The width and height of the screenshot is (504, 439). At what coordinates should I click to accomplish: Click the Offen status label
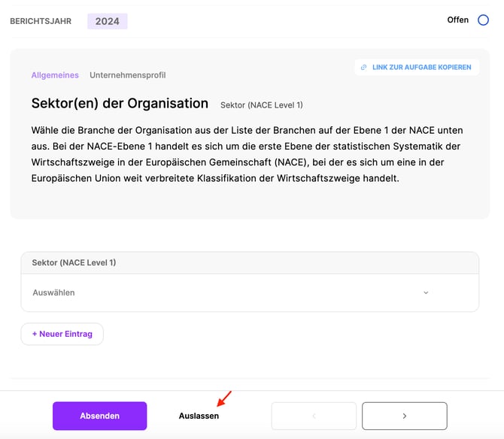(x=457, y=20)
